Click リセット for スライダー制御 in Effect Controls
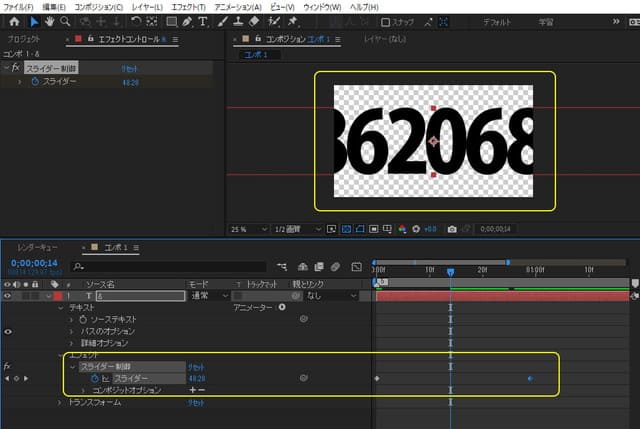 click(x=129, y=69)
